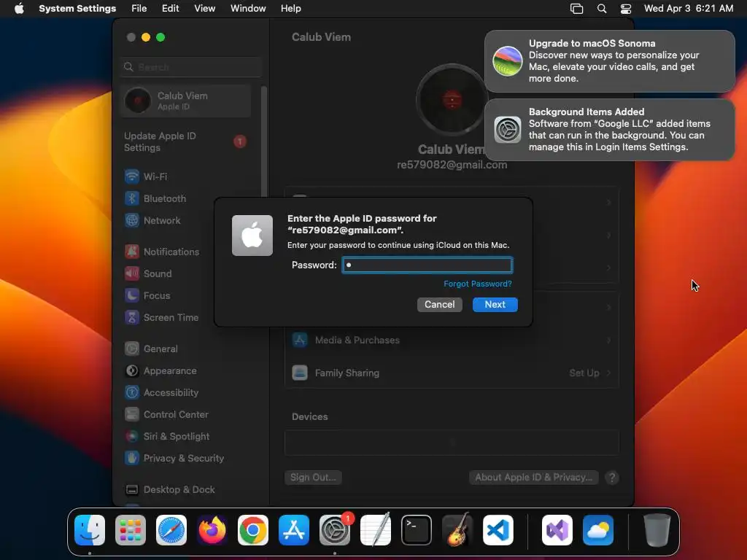Click the Sign Out button
The image size is (747, 560).
tap(313, 478)
